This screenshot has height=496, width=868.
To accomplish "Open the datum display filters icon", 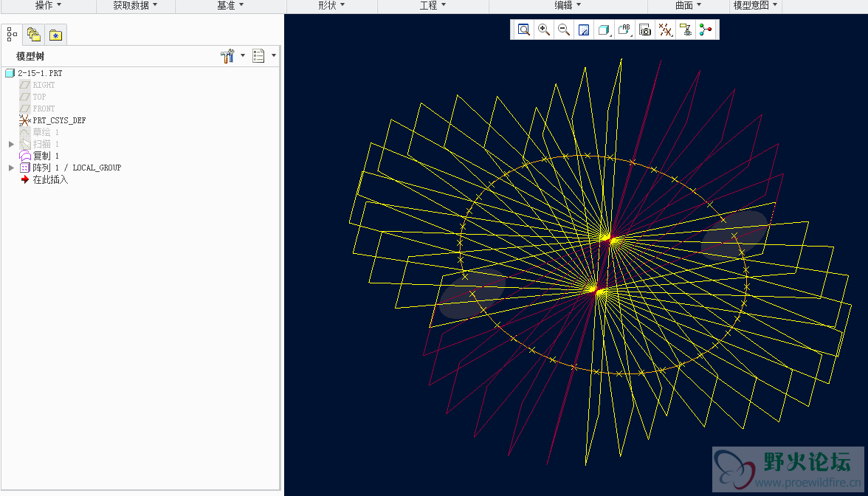I will (x=665, y=30).
